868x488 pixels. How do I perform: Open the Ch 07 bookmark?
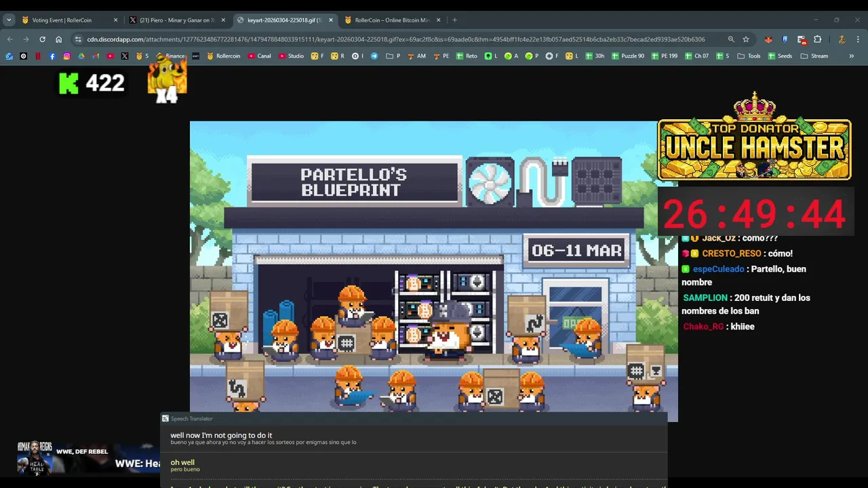click(696, 56)
